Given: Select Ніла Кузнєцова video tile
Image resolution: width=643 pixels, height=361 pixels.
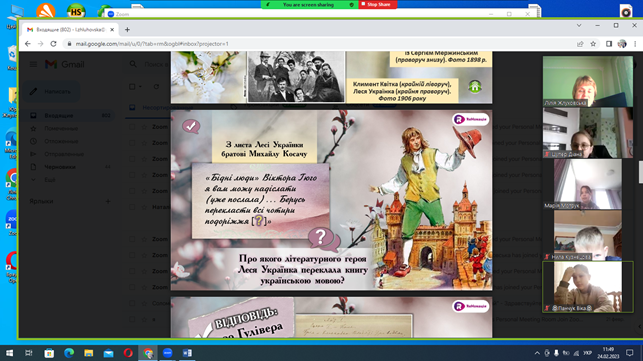Looking at the screenshot, I should coord(588,235).
